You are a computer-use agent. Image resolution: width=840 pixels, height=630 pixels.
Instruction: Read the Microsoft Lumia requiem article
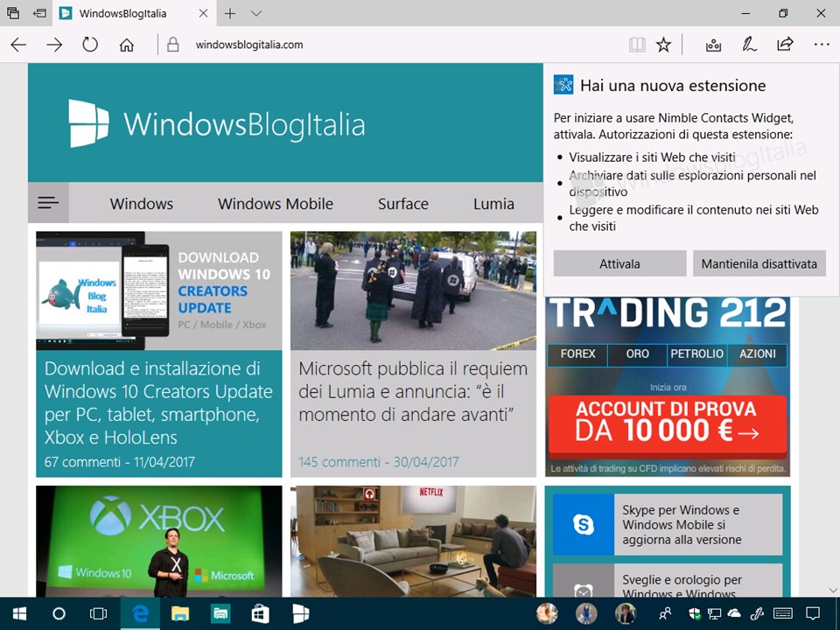pos(413,392)
